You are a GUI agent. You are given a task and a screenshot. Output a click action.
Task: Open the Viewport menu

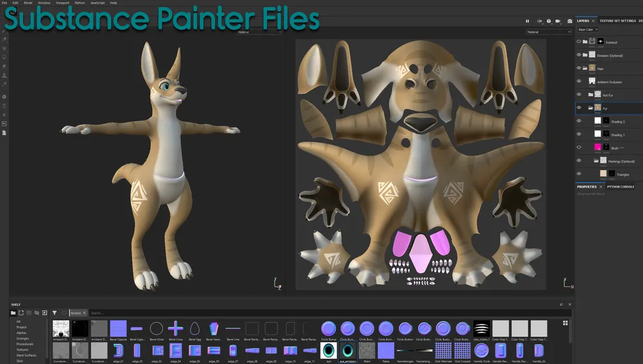[x=62, y=3]
